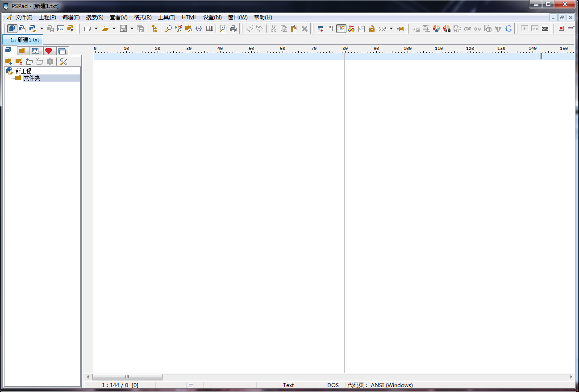Viewport: 579px width, 392px height.
Task: Click the find magnifier icon
Action: pos(168,29)
